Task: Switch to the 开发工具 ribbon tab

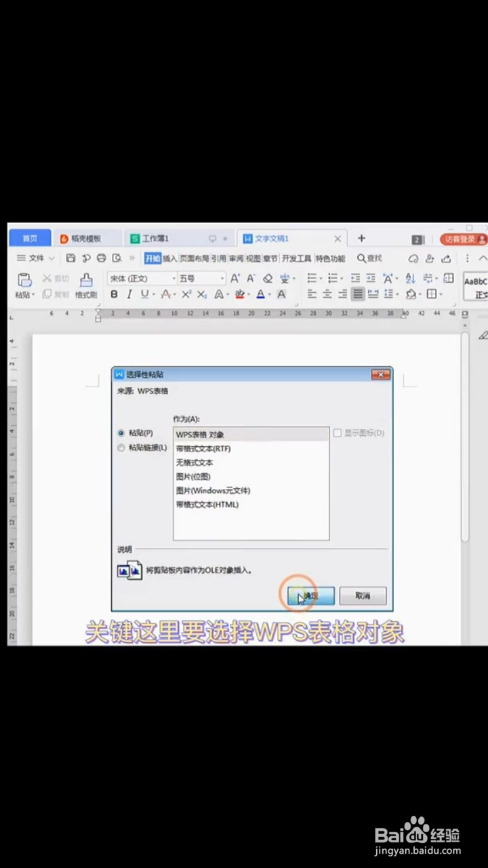Action: (x=296, y=258)
